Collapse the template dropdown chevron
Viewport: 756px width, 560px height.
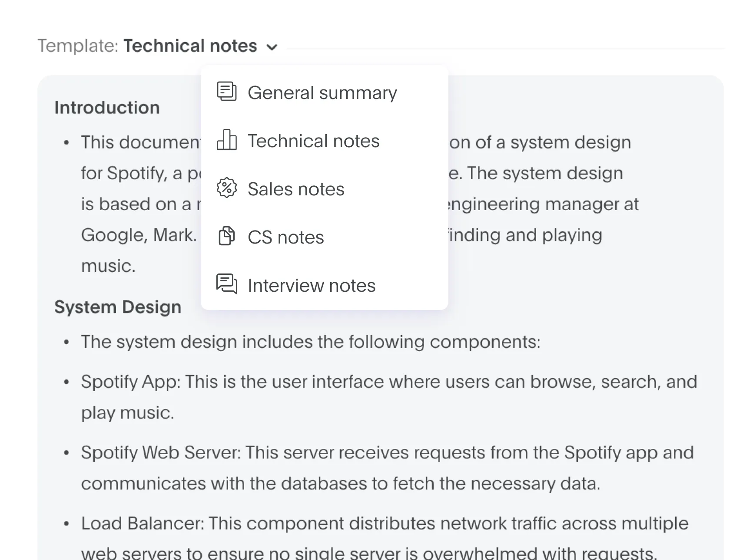point(272,47)
